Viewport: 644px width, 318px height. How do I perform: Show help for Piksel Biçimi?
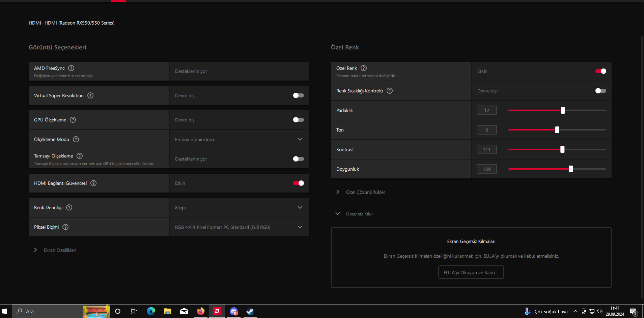tap(65, 227)
